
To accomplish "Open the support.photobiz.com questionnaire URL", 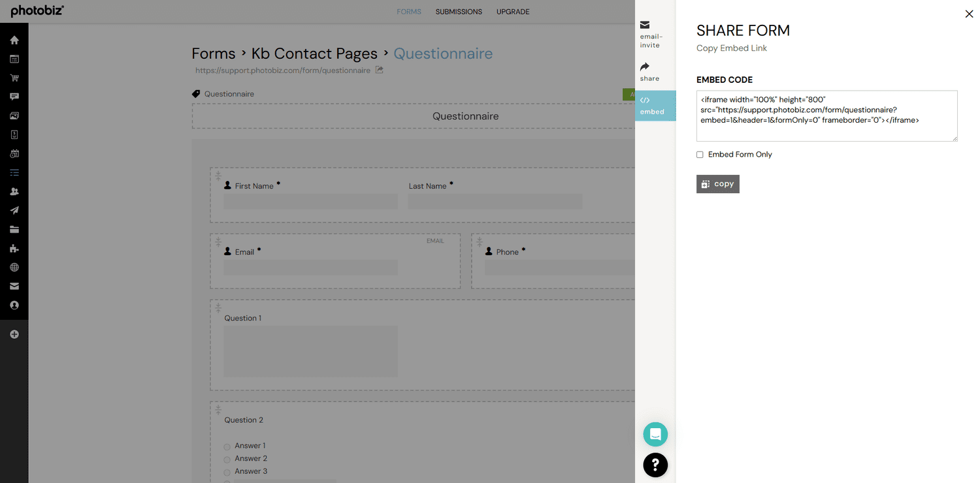I will (x=283, y=70).
